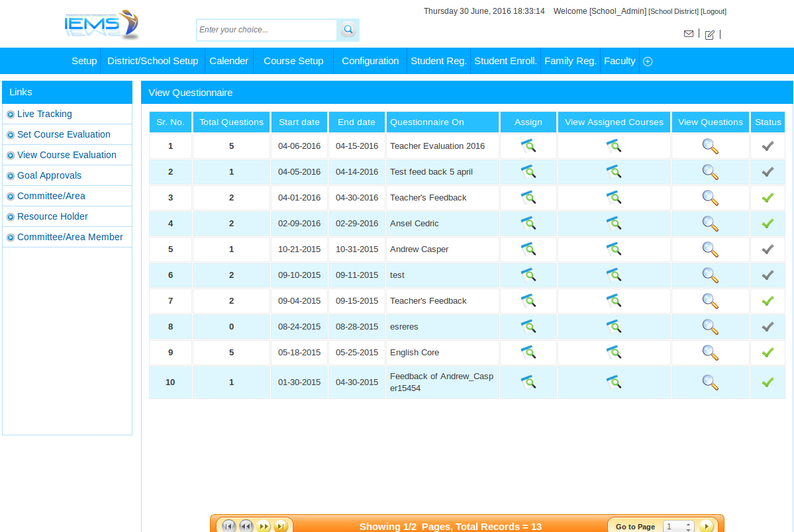Toggle status check for Test feed back 5 april
This screenshot has height=532, width=794.
point(768,172)
